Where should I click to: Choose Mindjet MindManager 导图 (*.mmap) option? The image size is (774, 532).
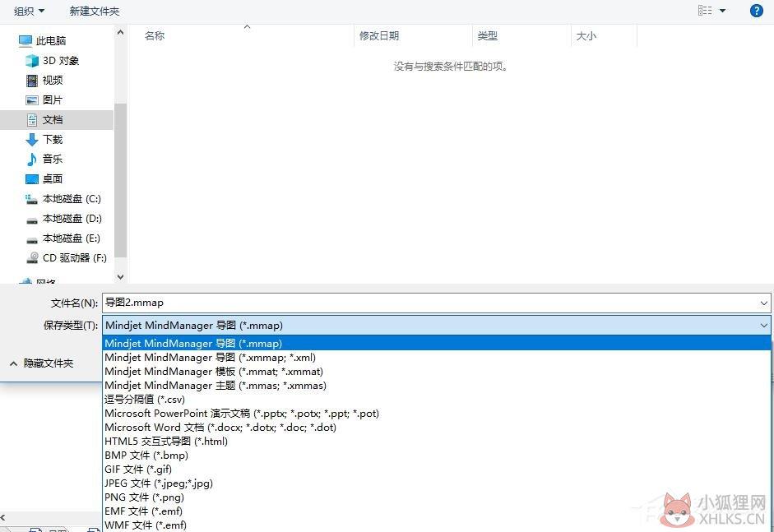437,343
